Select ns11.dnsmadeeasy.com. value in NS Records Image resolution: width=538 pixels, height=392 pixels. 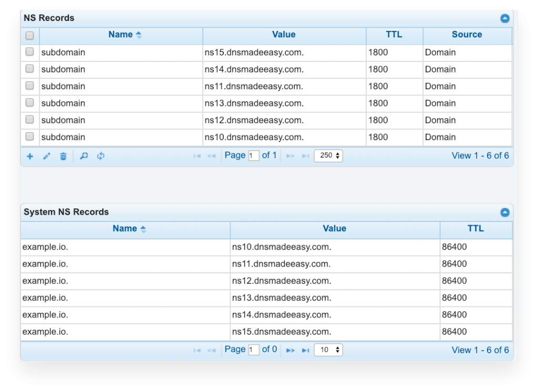point(254,87)
